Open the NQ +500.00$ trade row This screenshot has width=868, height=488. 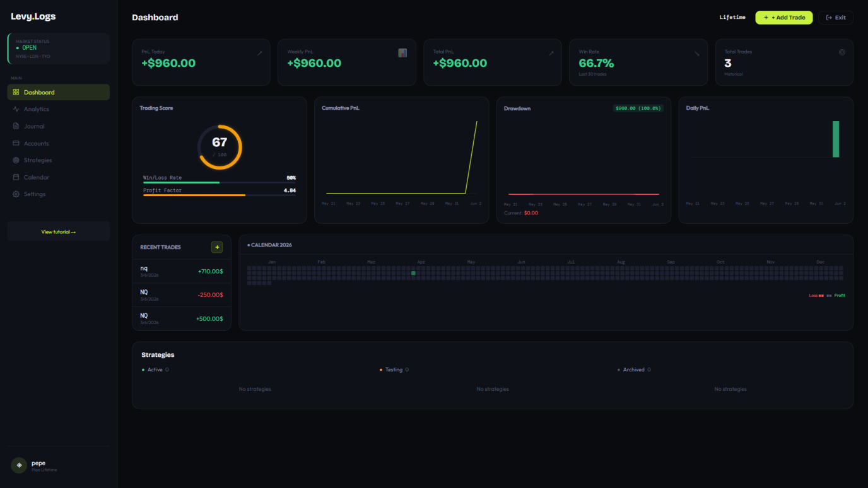pyautogui.click(x=182, y=318)
